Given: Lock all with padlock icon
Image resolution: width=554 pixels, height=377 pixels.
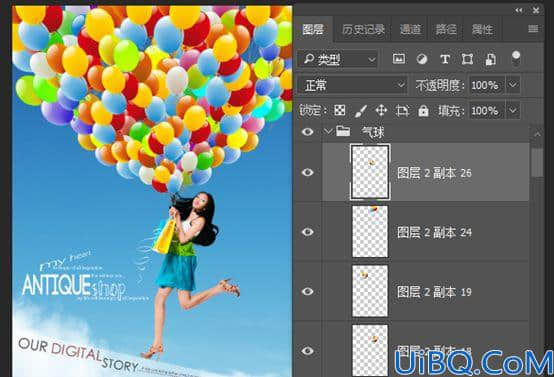Looking at the screenshot, I should click(x=423, y=111).
